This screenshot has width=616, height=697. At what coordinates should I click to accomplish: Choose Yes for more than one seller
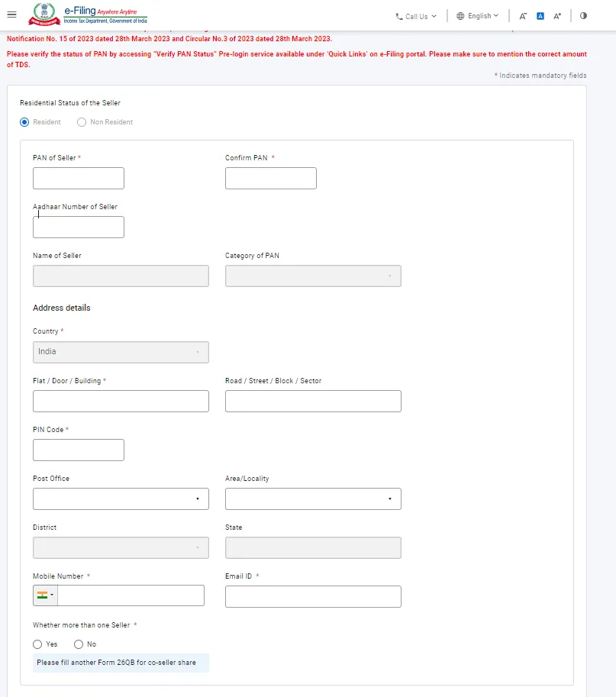pyautogui.click(x=37, y=644)
